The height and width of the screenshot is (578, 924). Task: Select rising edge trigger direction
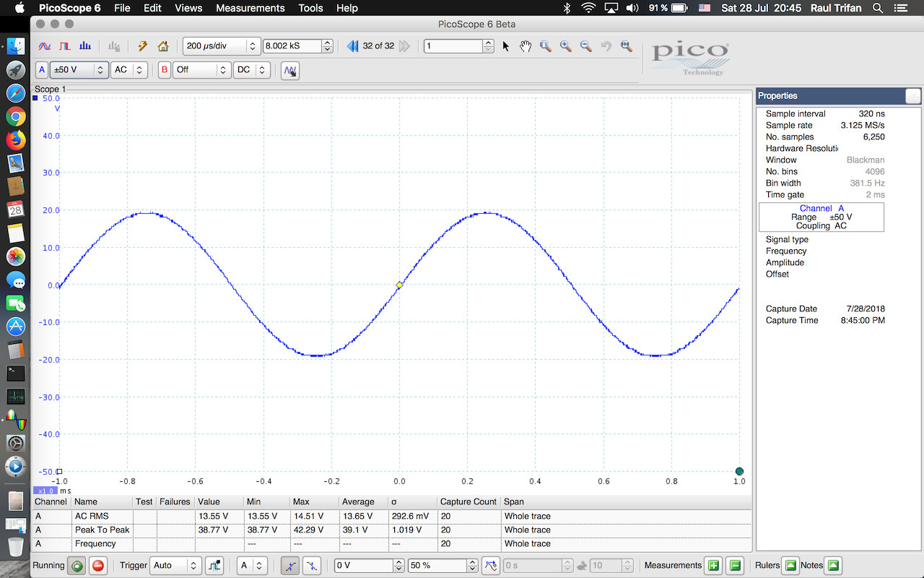click(289, 566)
